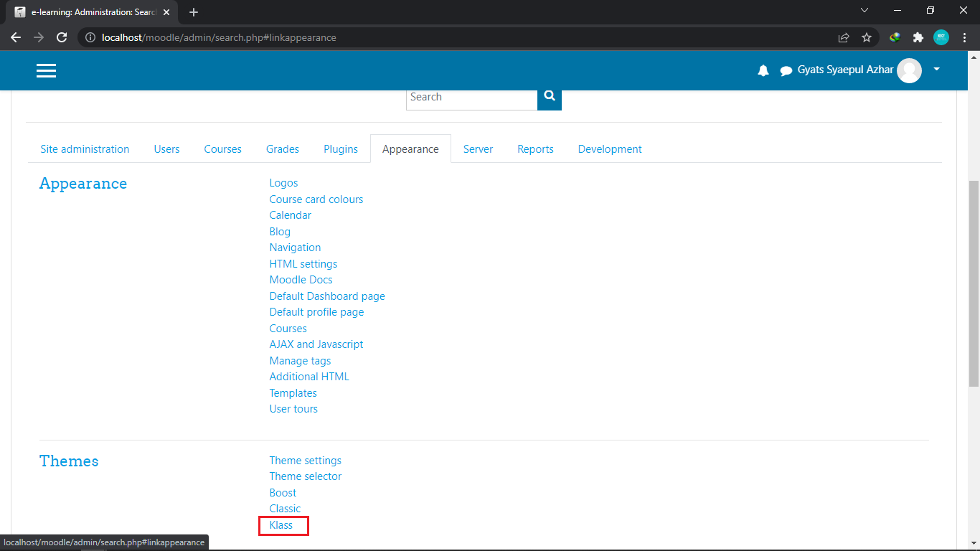Open the Extensions puzzle icon

(x=918, y=37)
